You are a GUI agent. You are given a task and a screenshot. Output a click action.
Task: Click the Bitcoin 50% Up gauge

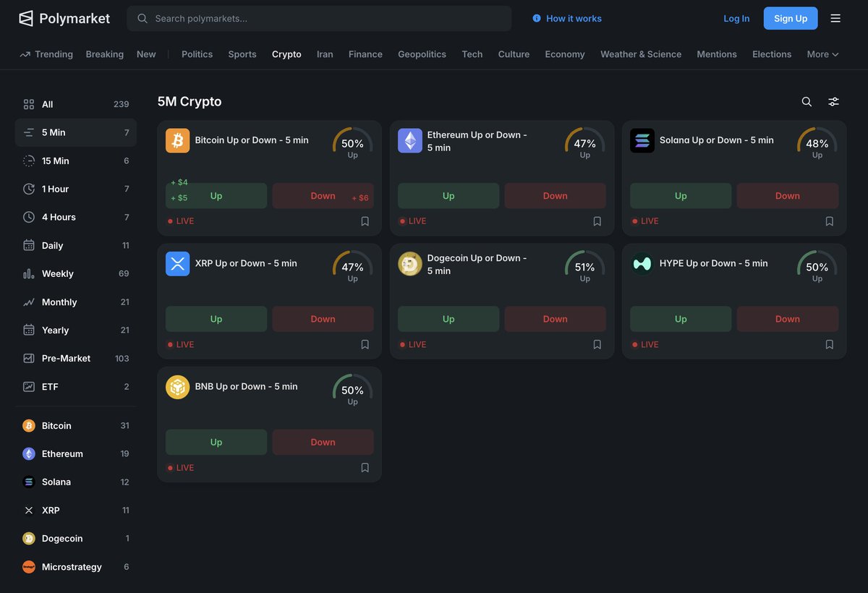tap(352, 144)
